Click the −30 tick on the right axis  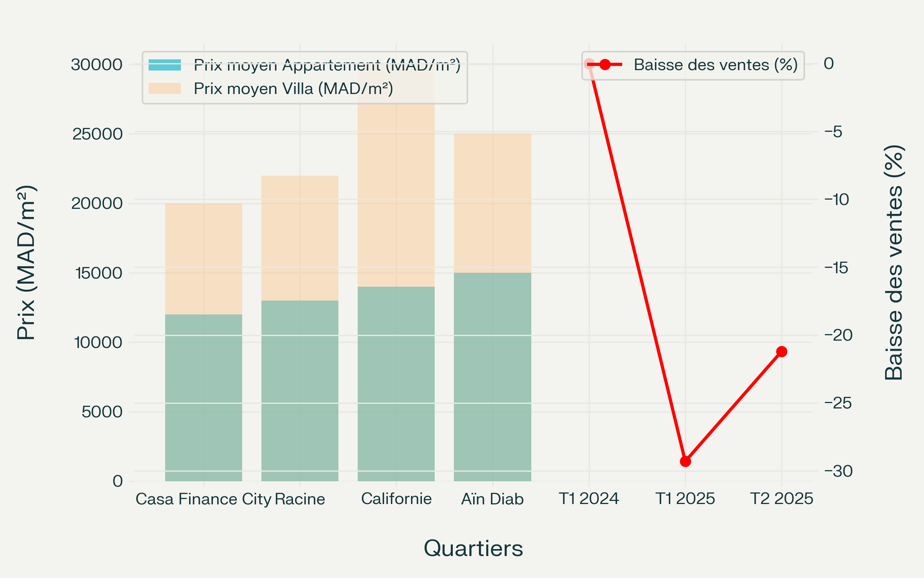point(838,471)
